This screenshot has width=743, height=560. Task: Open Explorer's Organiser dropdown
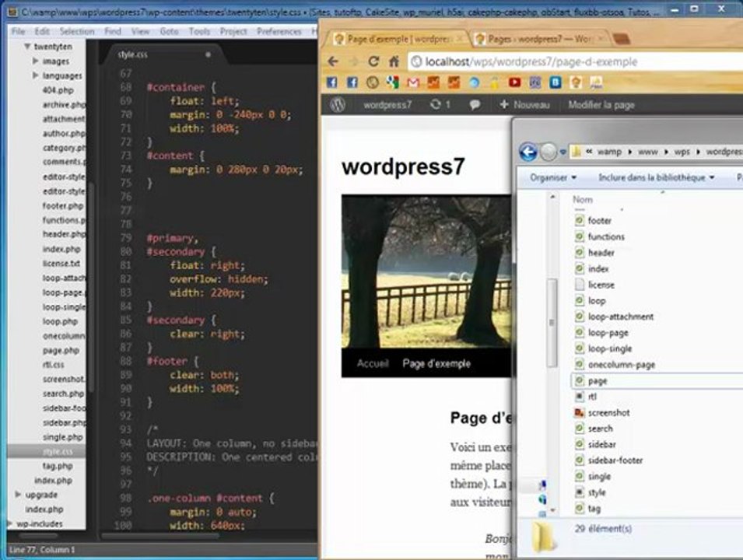(553, 177)
